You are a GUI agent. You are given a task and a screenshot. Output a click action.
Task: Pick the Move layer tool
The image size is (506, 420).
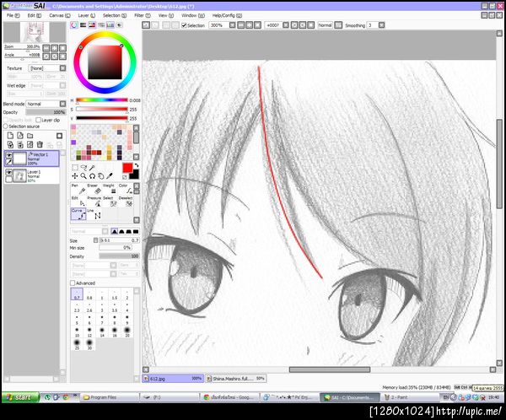coord(75,176)
